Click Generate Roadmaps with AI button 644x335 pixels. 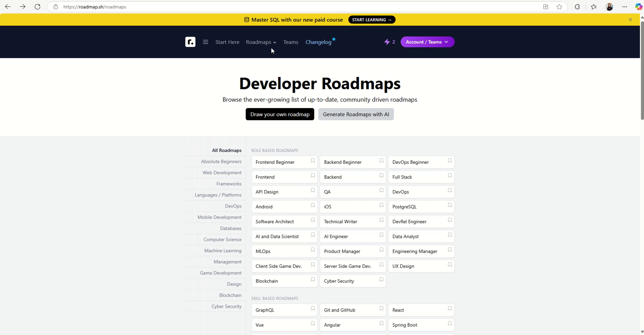pos(356,114)
